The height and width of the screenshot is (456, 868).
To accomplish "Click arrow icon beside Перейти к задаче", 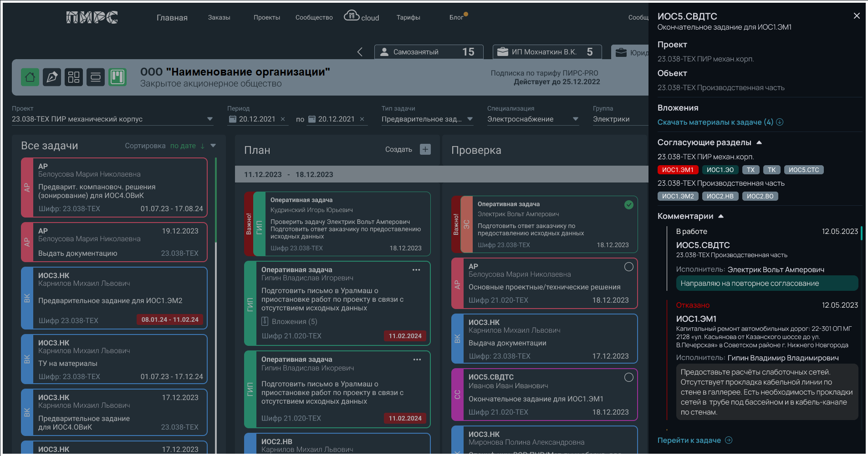I will (729, 440).
